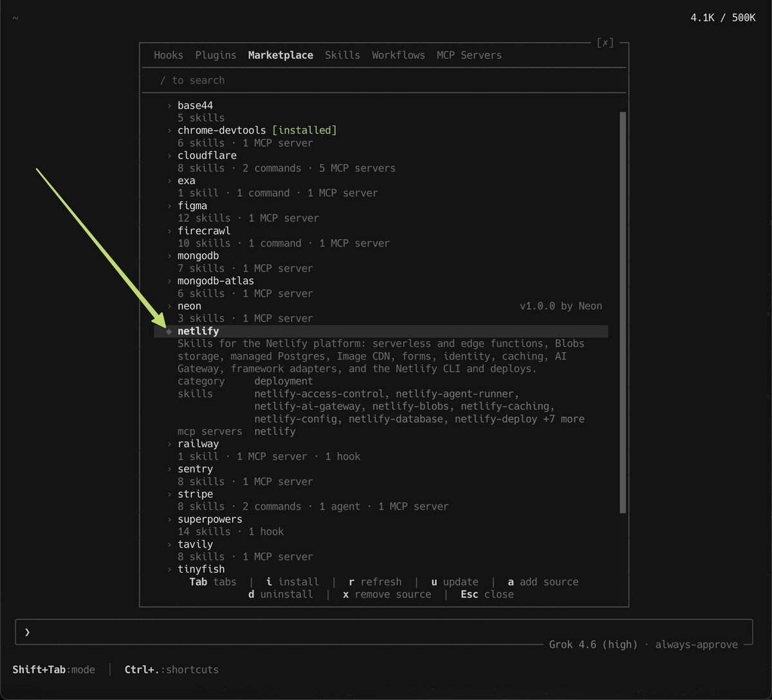Select the sentry plugin name

pos(195,469)
